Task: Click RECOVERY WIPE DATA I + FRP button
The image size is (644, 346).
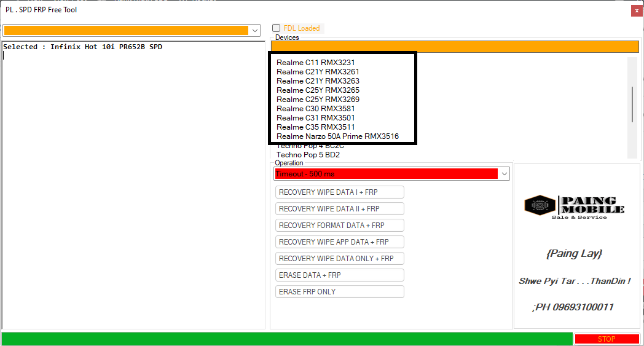Action: [340, 192]
